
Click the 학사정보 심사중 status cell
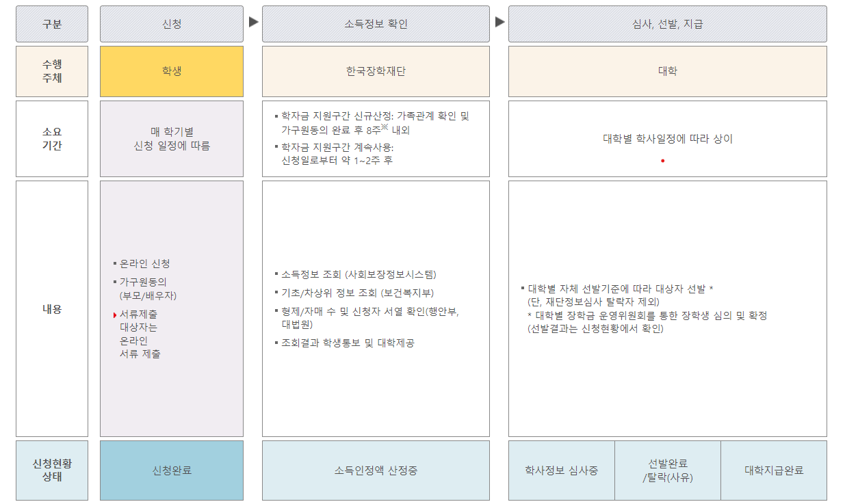coord(562,470)
